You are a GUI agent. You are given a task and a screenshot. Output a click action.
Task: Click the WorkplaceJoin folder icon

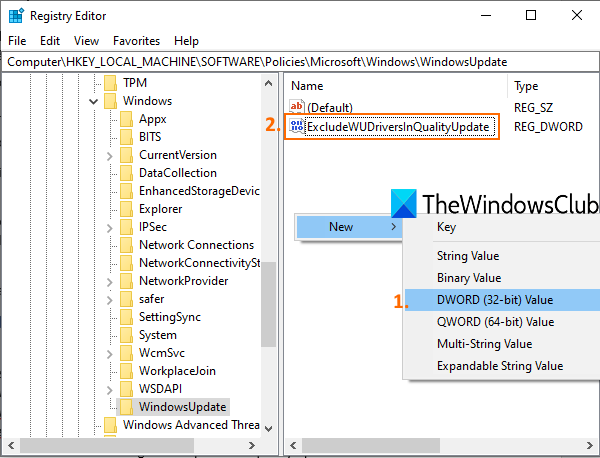pos(126,370)
